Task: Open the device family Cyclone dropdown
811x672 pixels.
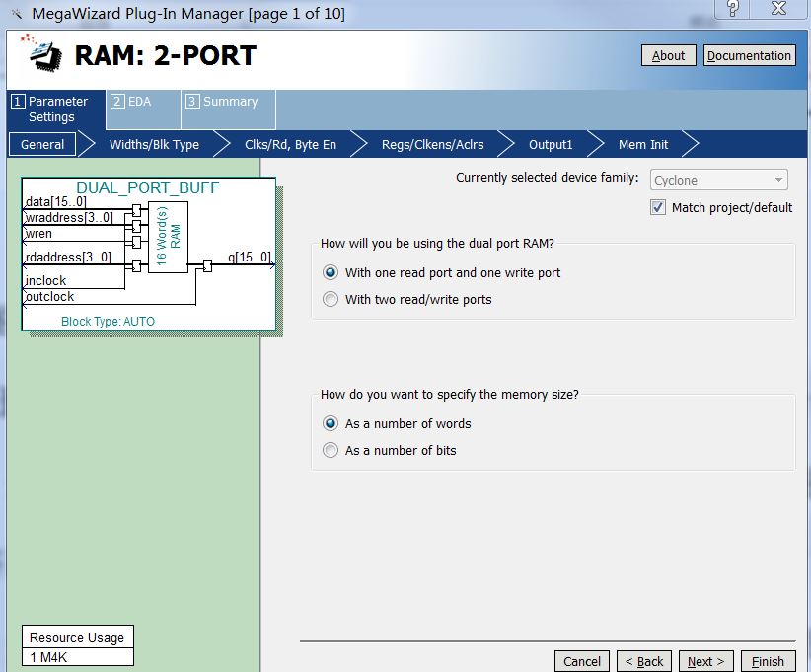Action: click(719, 180)
